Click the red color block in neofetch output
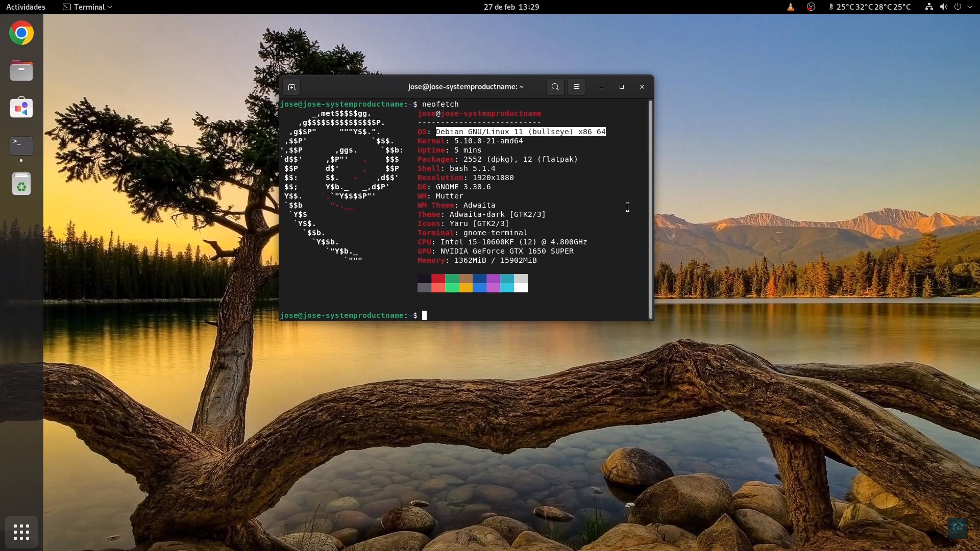Image resolution: width=980 pixels, height=551 pixels. pyautogui.click(x=438, y=279)
